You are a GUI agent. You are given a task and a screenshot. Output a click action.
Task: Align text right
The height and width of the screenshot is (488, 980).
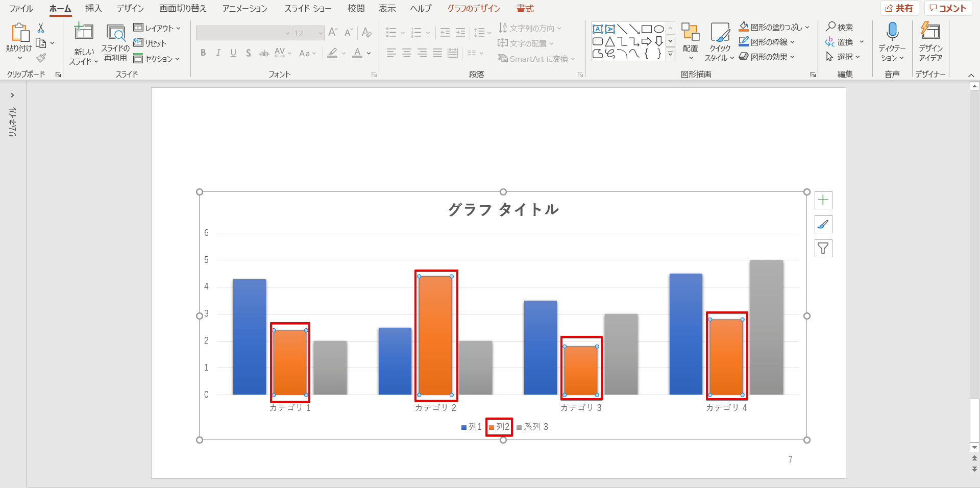click(422, 53)
